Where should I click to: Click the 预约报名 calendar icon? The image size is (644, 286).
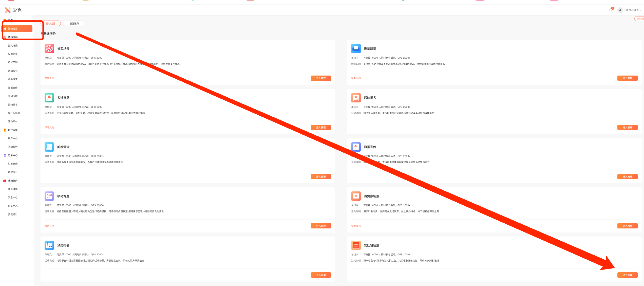click(x=49, y=245)
